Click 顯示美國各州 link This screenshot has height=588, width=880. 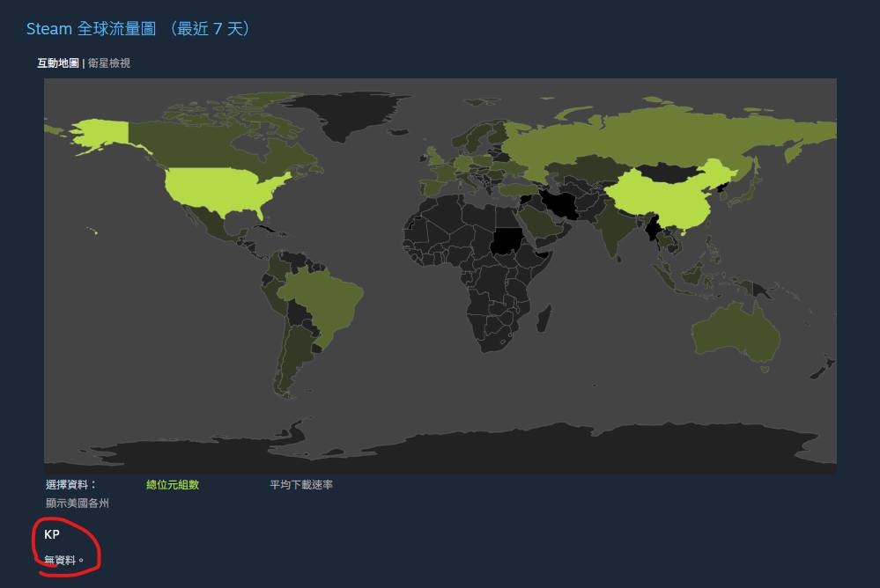[78, 503]
